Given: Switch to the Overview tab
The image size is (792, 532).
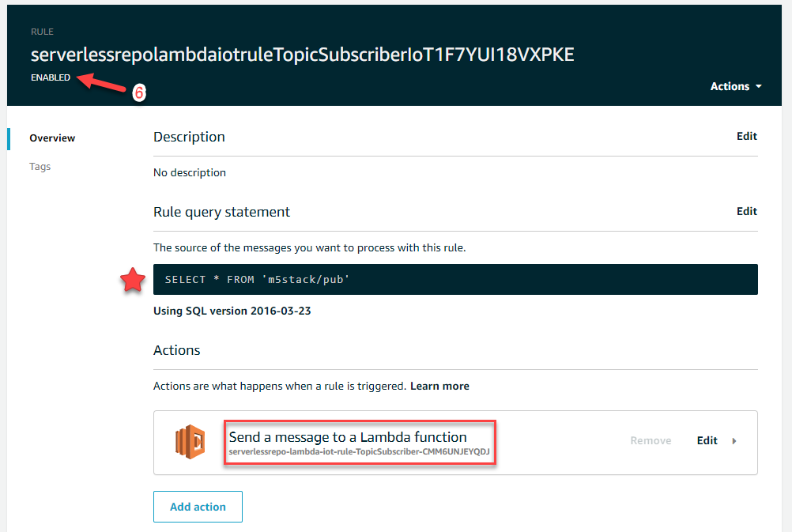Looking at the screenshot, I should pos(52,138).
